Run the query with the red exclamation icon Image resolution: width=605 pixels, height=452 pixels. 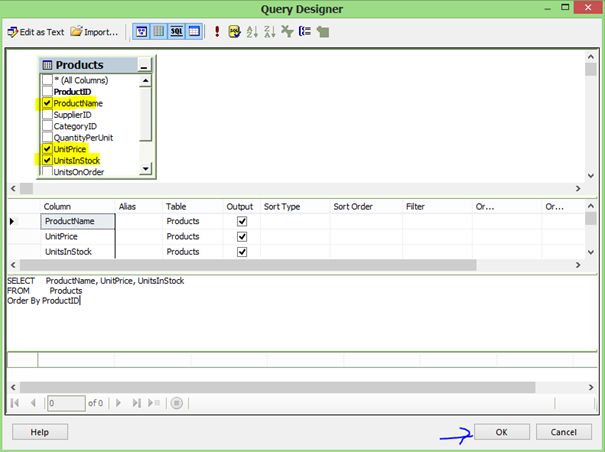(217, 32)
